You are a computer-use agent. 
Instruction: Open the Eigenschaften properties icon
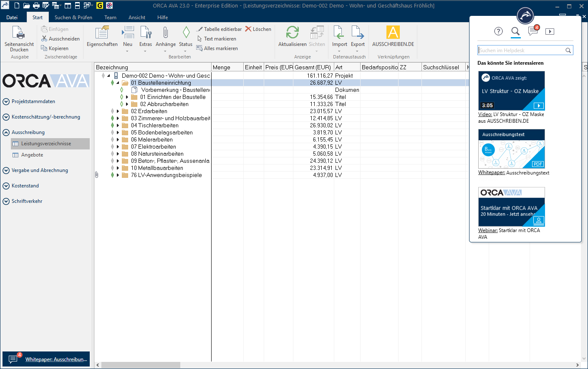click(x=102, y=33)
